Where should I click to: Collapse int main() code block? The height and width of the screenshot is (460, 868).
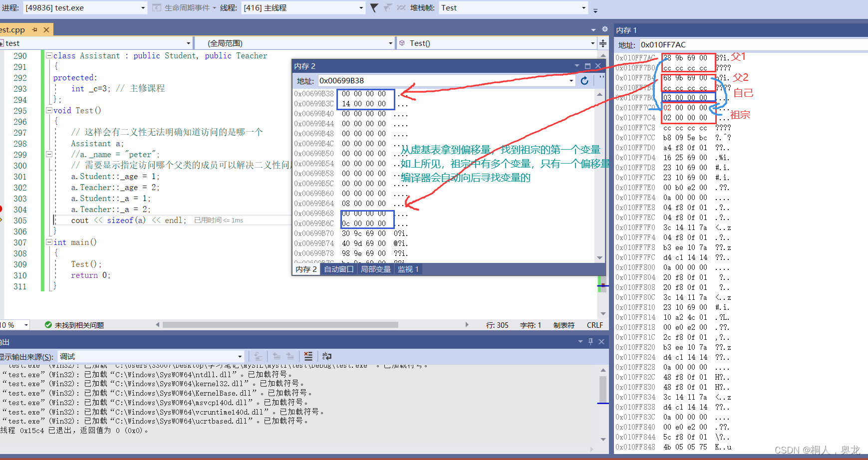49,242
